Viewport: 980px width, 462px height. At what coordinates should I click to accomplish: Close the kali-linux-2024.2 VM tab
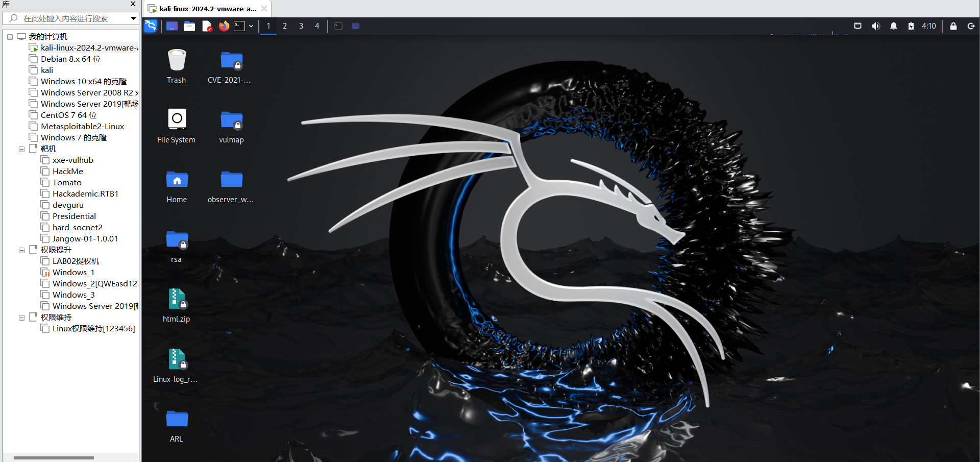(264, 9)
